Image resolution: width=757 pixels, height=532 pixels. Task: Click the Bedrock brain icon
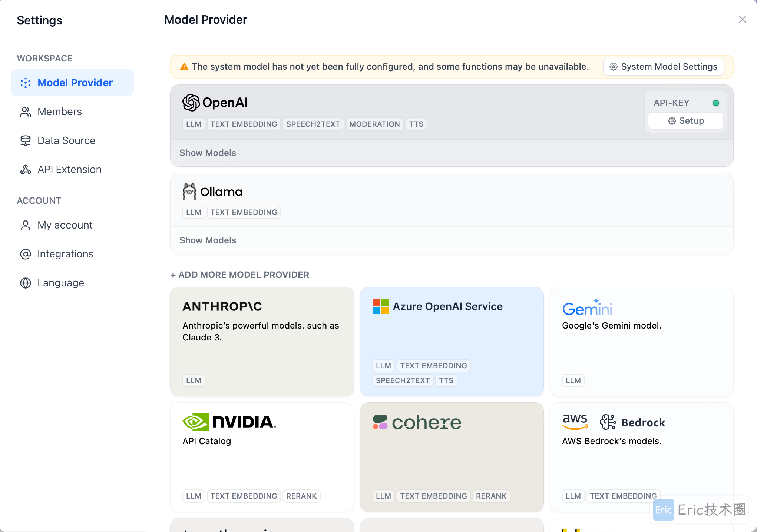(608, 422)
